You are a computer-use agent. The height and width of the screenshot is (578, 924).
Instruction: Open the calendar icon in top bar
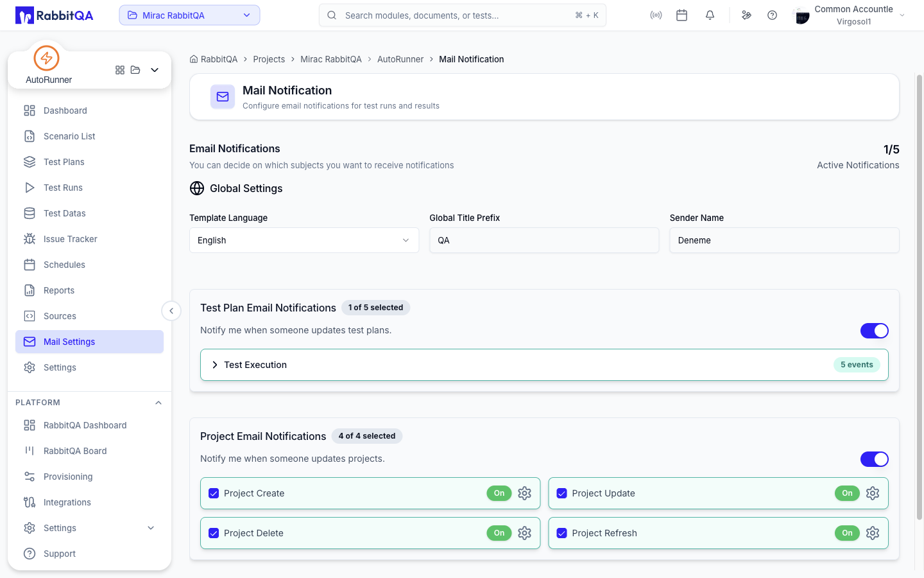pyautogui.click(x=682, y=15)
